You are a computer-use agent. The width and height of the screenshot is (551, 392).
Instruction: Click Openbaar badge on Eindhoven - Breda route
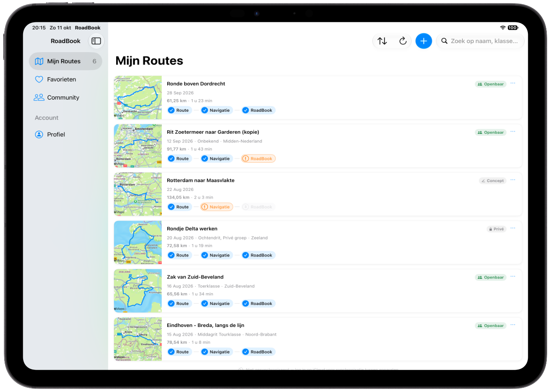(x=491, y=325)
